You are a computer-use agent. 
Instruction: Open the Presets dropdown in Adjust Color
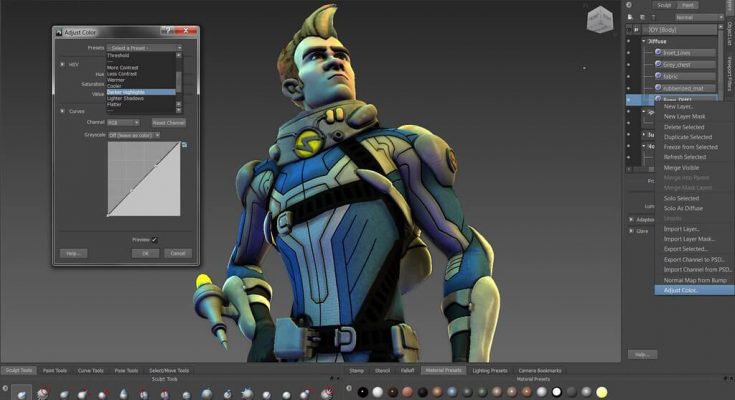coord(144,48)
